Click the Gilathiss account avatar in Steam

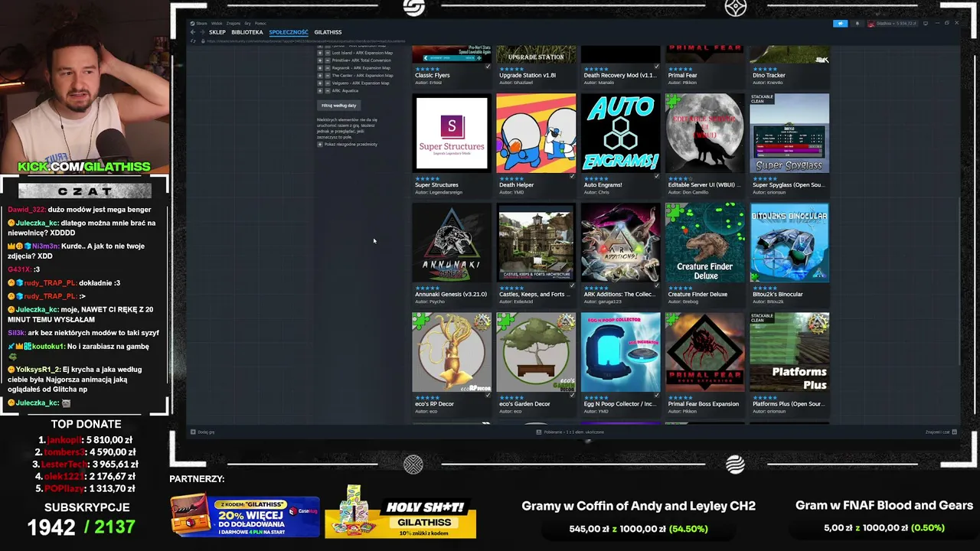[x=871, y=24]
